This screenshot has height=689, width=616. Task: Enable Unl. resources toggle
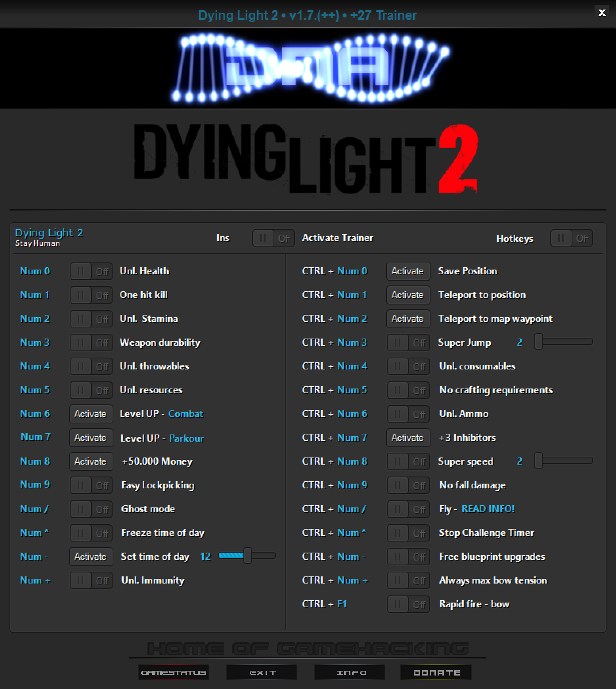(x=91, y=390)
